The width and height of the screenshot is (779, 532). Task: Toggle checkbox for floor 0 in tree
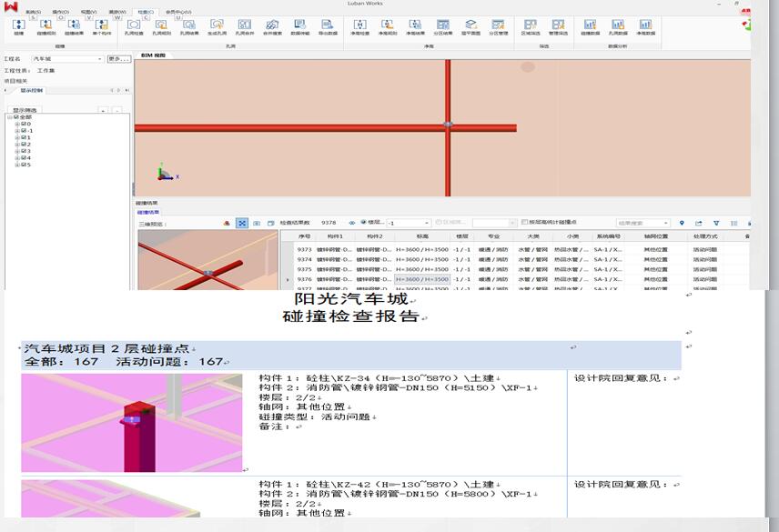point(24,124)
